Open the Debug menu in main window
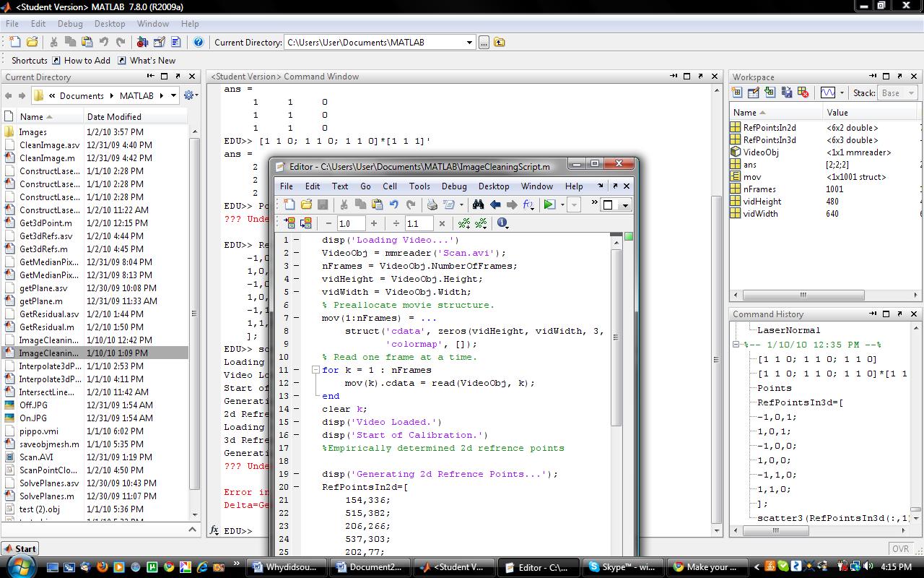Screen dimensions: 924x578 70,23
